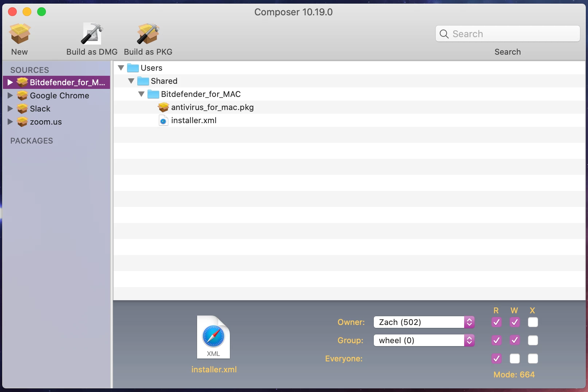Click the Build as DMG label

pyautogui.click(x=92, y=52)
